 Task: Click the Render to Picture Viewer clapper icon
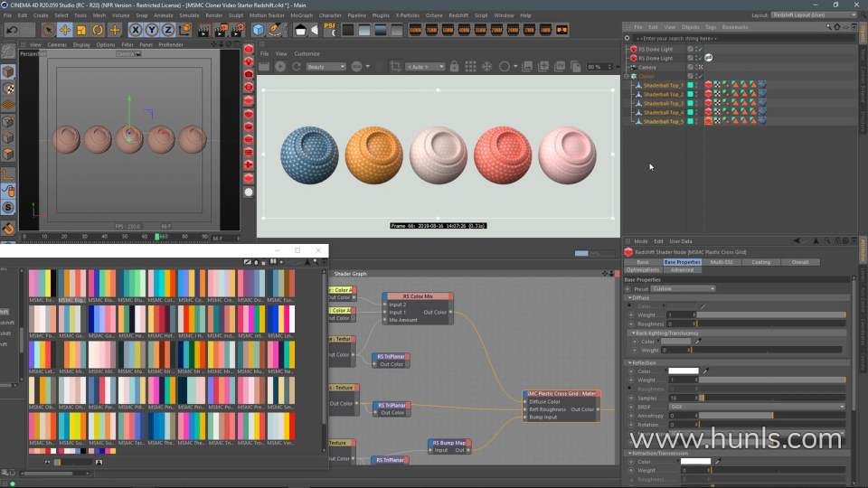pos(221,30)
